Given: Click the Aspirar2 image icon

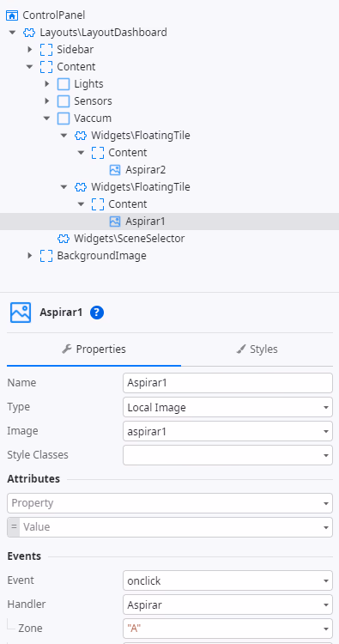Looking at the screenshot, I should click(115, 170).
